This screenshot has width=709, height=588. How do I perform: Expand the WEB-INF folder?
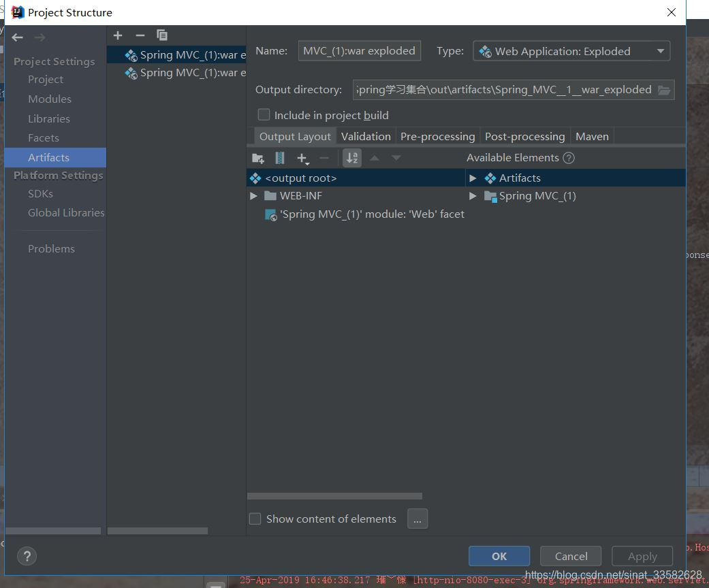(x=253, y=196)
